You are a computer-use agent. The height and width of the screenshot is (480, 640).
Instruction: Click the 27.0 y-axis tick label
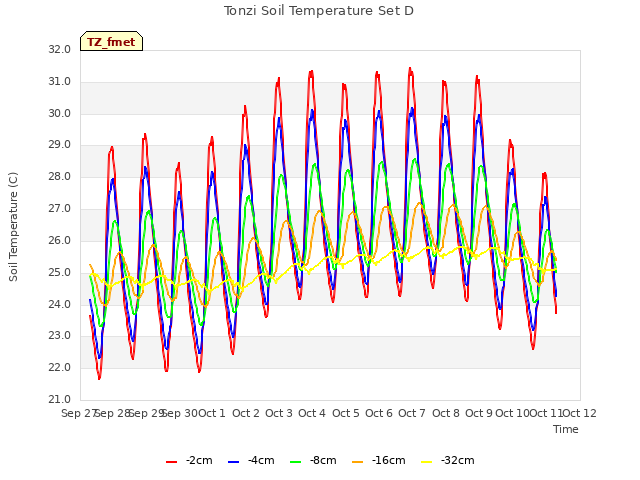pyautogui.click(x=60, y=209)
